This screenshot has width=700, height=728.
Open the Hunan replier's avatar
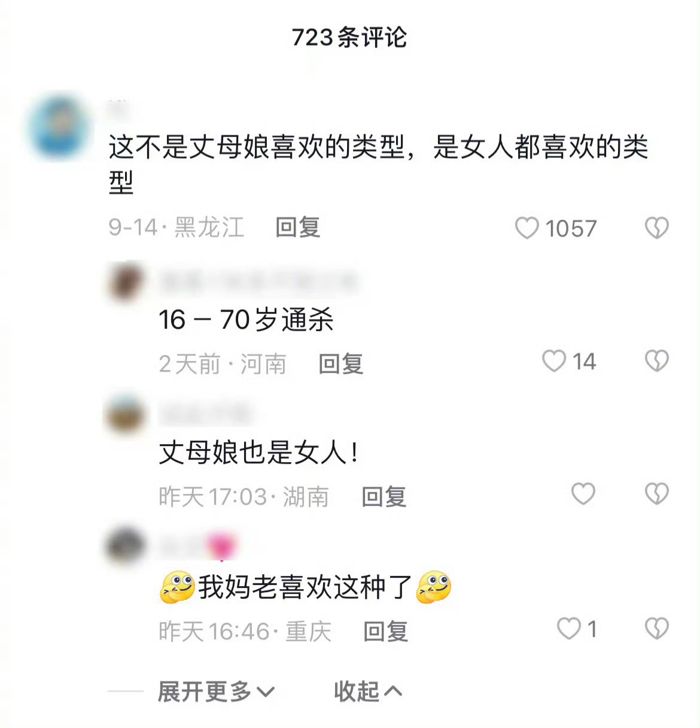point(126,415)
